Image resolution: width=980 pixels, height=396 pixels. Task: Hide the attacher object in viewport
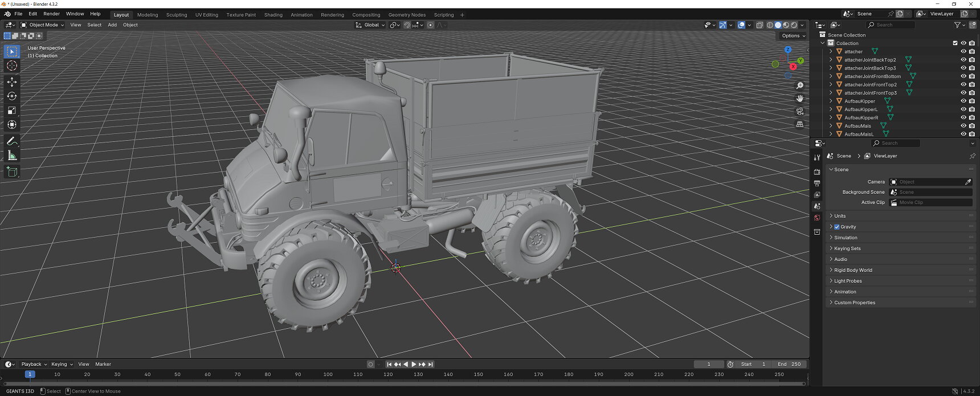(x=963, y=51)
